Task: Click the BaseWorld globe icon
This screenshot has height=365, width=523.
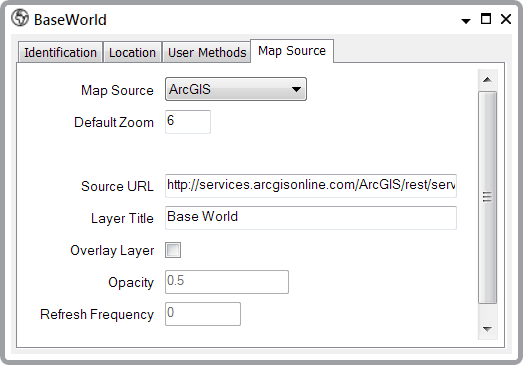Action: coord(20,18)
